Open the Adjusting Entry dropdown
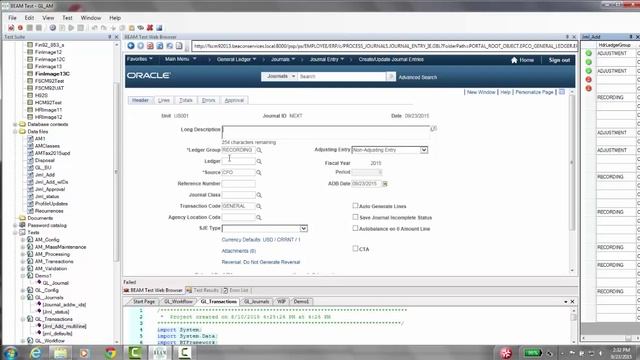Viewport: 640px width, 360px height. (424, 150)
